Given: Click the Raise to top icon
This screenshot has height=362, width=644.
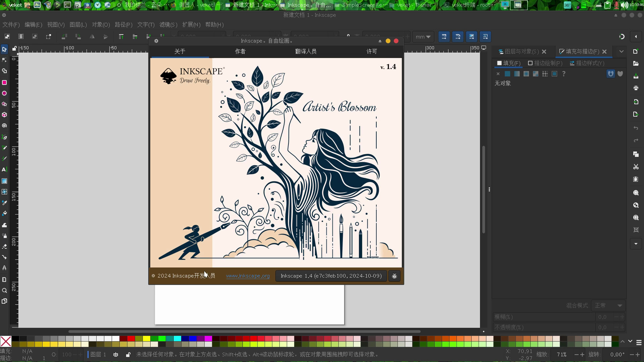Looking at the screenshot, I should point(121,37).
